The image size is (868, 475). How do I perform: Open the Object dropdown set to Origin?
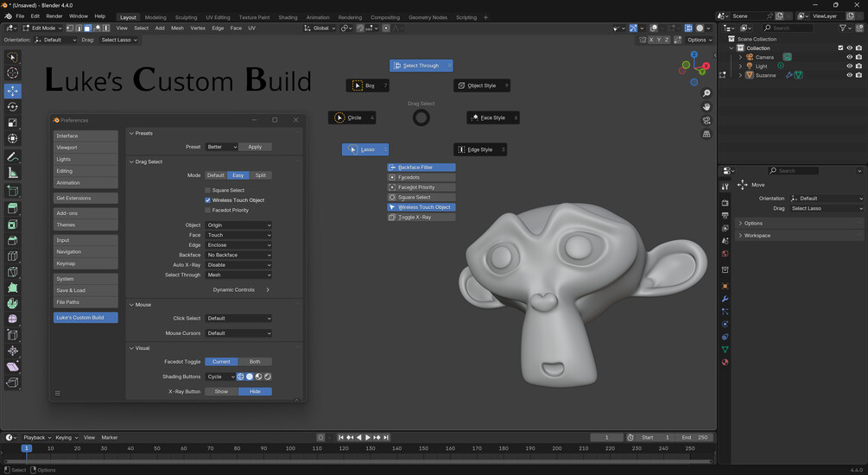pos(238,225)
